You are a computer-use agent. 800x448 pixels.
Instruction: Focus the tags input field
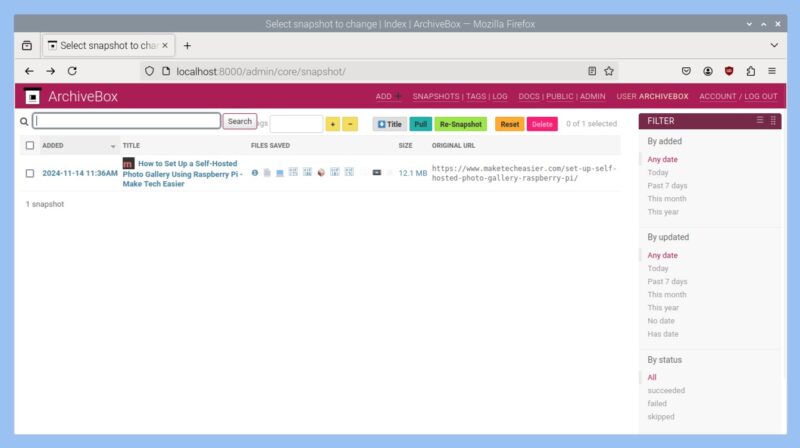(x=296, y=124)
